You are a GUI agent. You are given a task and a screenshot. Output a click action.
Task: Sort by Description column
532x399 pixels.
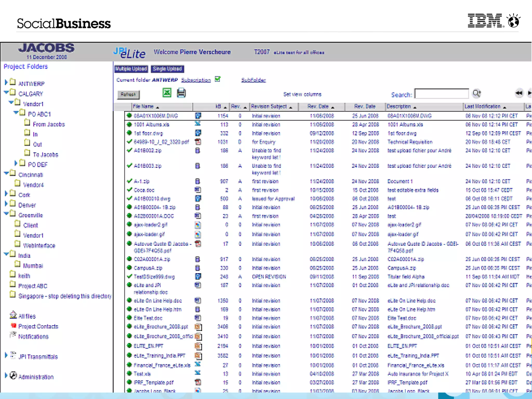click(x=401, y=106)
